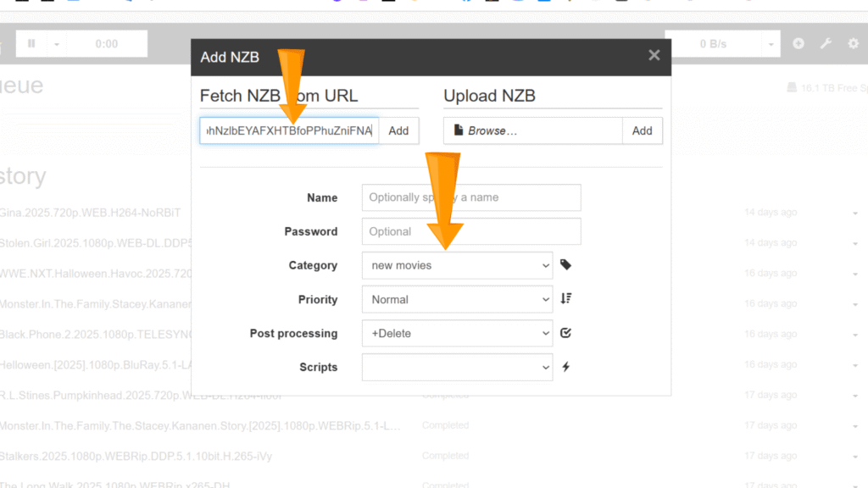
Task: Open the wrench status icon
Action: click(x=826, y=44)
